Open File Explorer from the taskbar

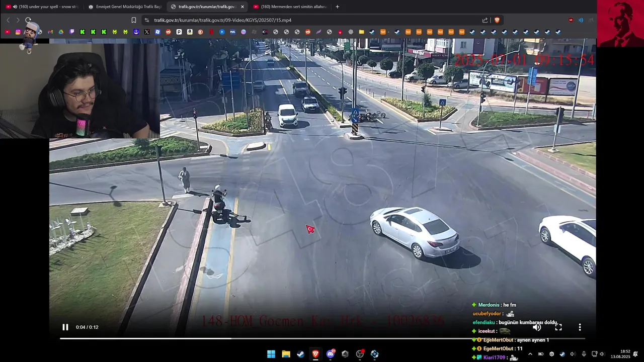pos(286,354)
